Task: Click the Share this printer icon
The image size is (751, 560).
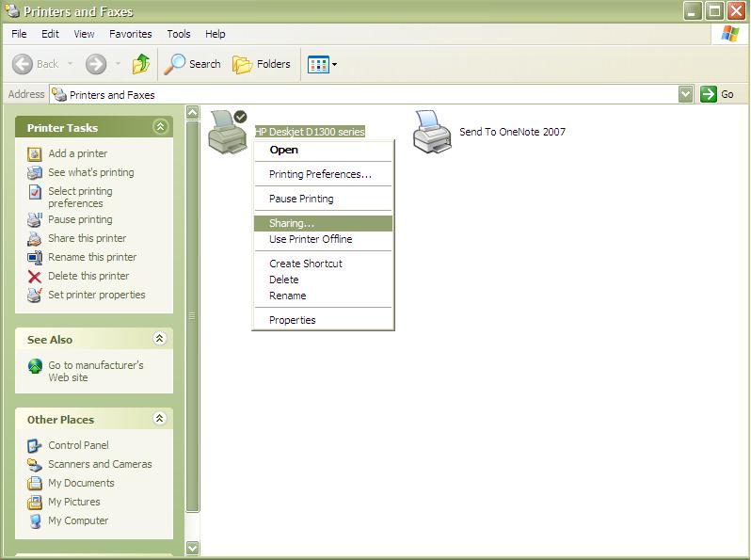Action: pos(35,238)
